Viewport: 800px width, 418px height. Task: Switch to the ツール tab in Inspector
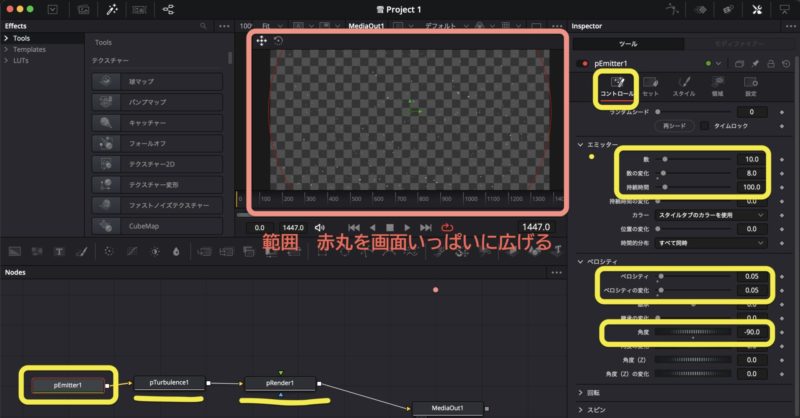627,44
